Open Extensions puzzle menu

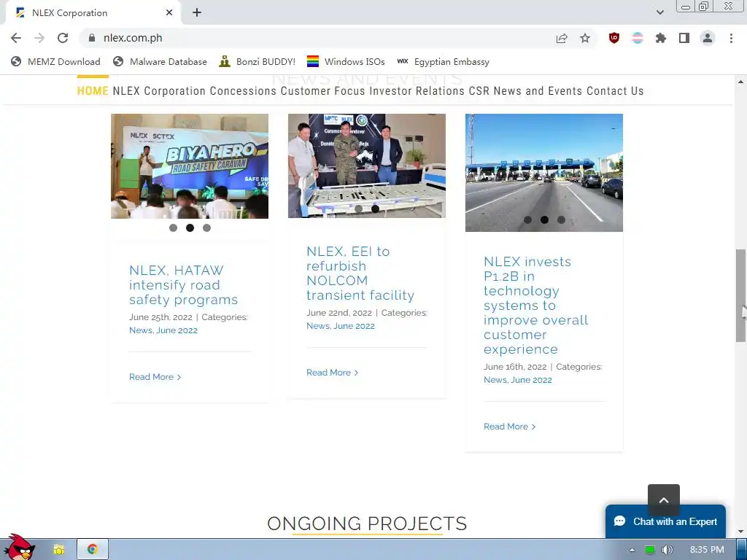click(660, 38)
